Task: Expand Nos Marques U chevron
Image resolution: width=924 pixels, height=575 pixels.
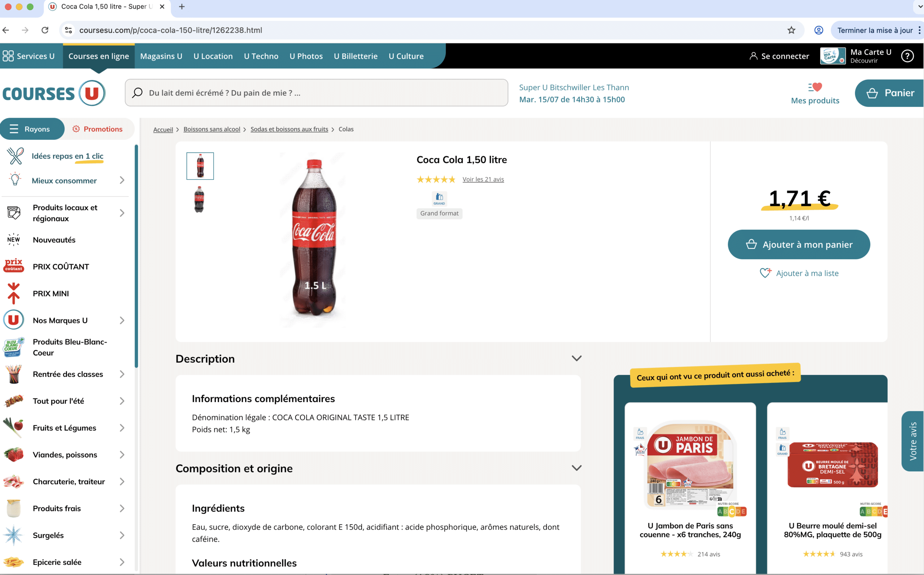Action: tap(122, 320)
